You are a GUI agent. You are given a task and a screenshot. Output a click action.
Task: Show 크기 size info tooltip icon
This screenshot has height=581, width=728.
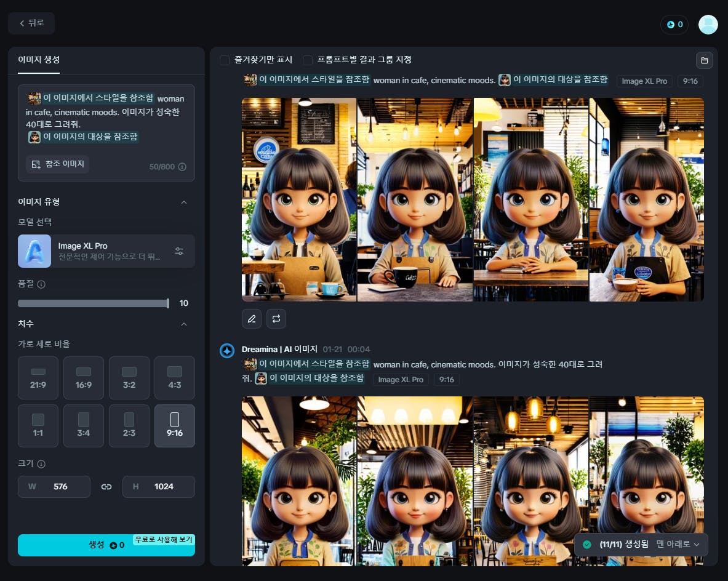coord(41,464)
